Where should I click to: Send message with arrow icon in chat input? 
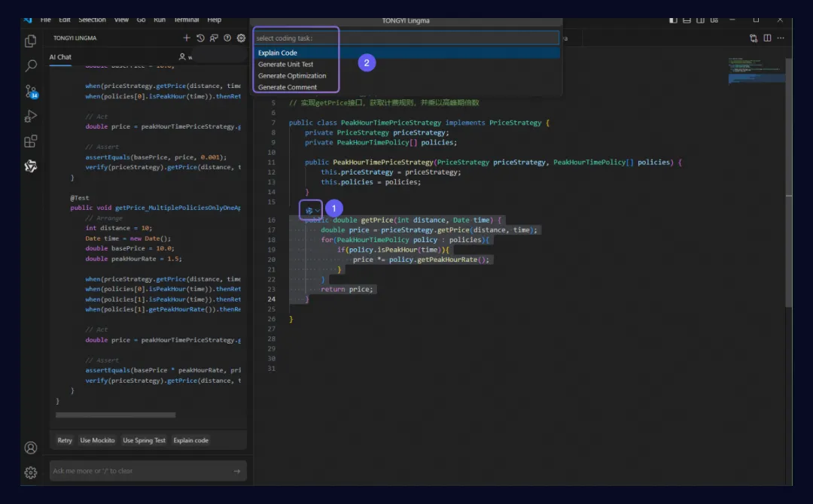tap(237, 471)
